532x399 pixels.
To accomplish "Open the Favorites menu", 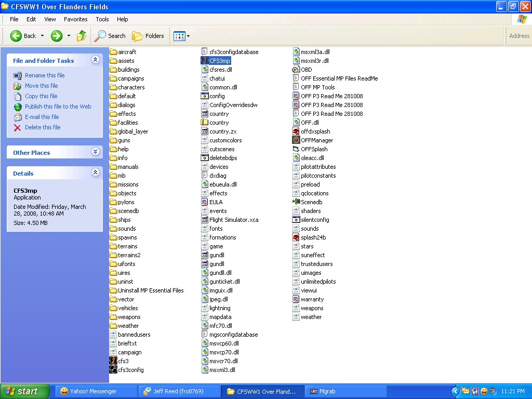I will 76,19.
